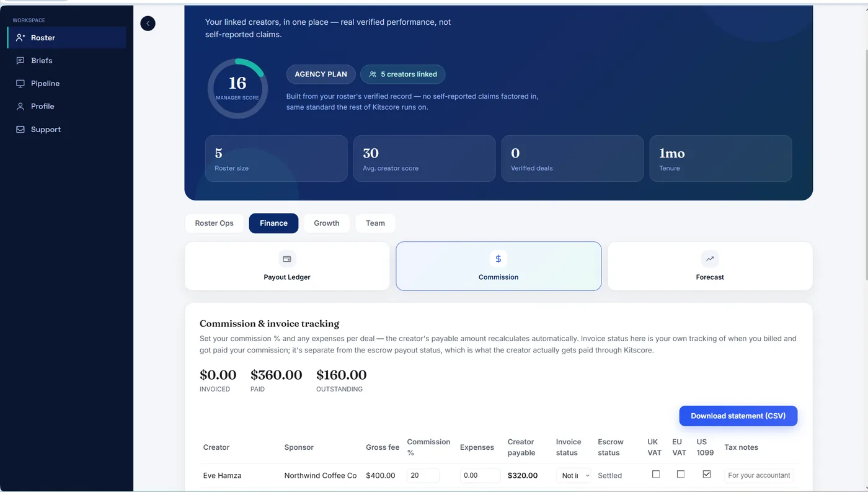Click the Northwind Coffee Co sponsor cell
Screen dimensions: 868x492
tap(321, 476)
